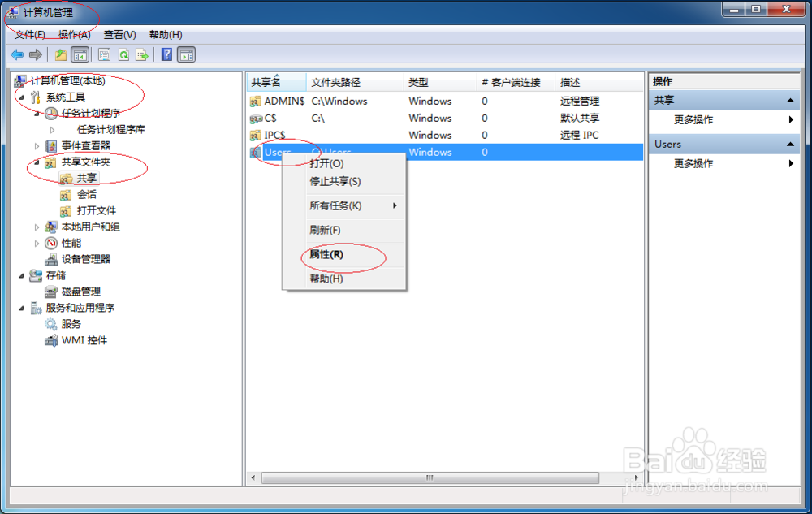The width and height of the screenshot is (812, 514).
Task: Collapse the 任务计划程序 node arrow
Action: click(37, 114)
